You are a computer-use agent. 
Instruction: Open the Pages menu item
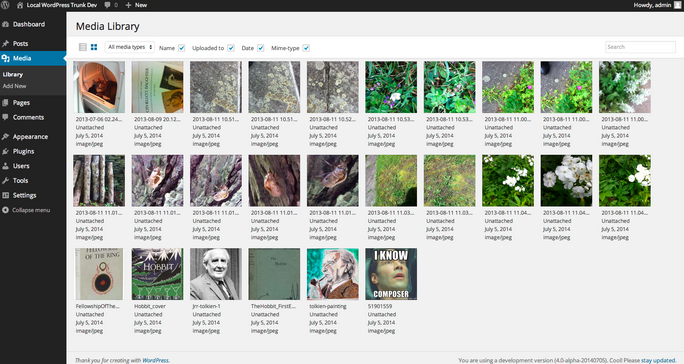tap(33, 103)
